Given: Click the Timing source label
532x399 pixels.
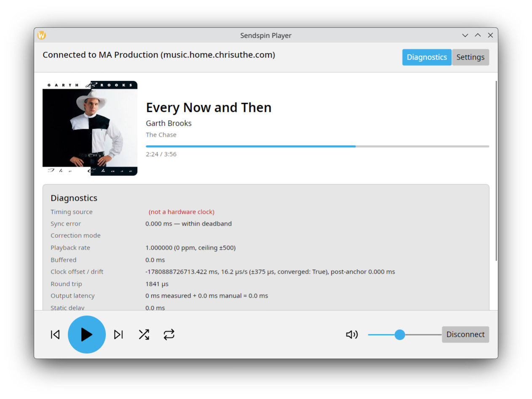Looking at the screenshot, I should (72, 212).
